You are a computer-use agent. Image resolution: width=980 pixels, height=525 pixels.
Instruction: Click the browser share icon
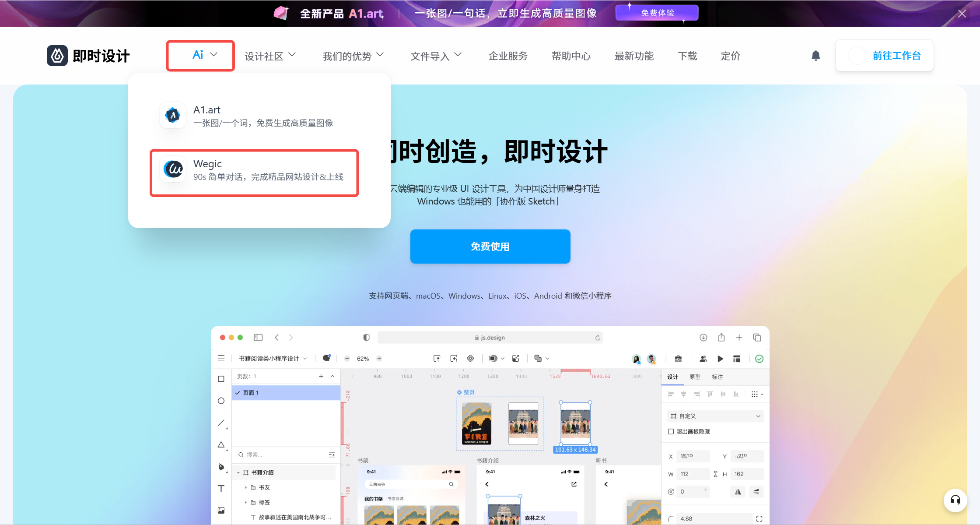(721, 337)
